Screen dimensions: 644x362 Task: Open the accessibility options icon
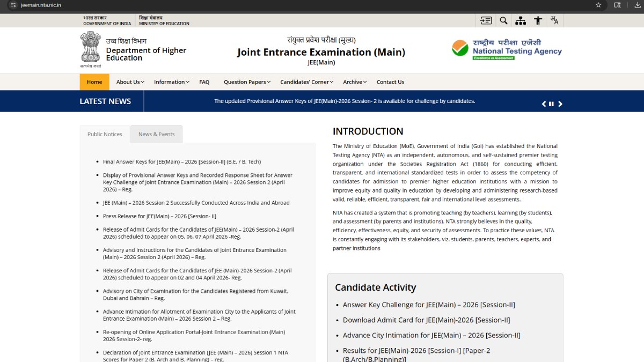click(538, 20)
